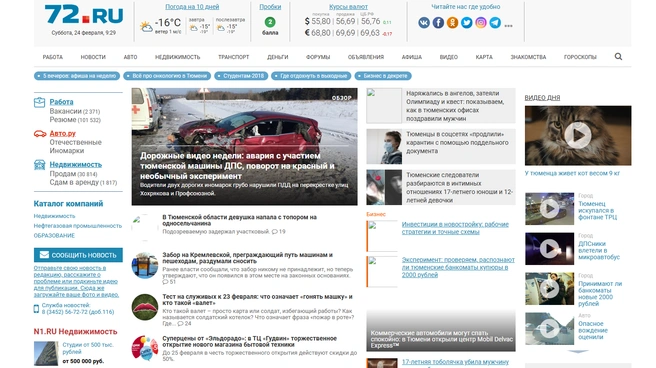Play the ДПСники microbus video
This screenshot has width=656, height=368.
tap(549, 249)
